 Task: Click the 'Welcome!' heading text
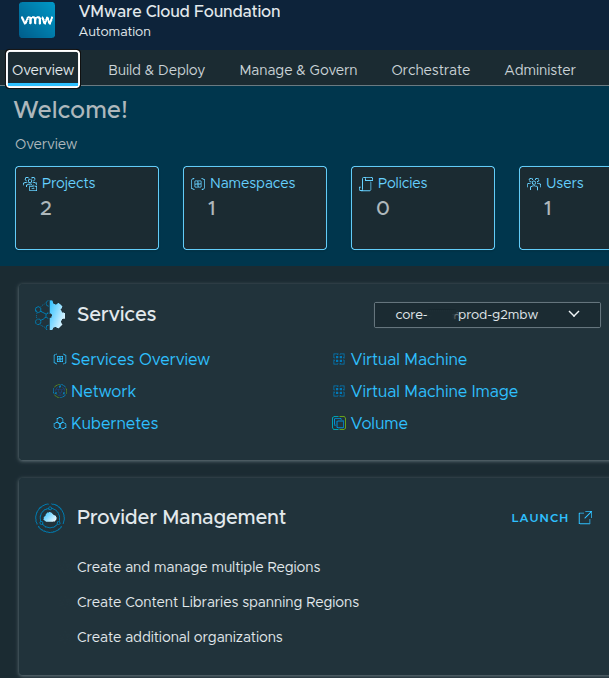[71, 110]
